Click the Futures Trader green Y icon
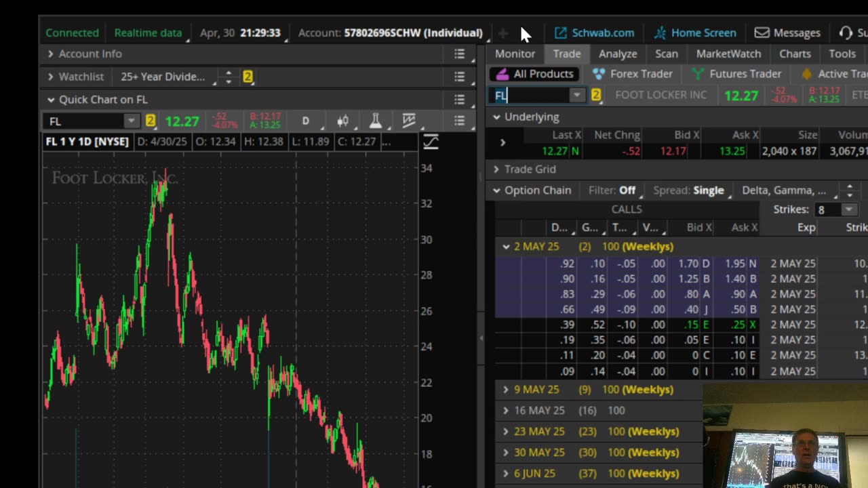This screenshot has width=868, height=488. click(x=698, y=74)
